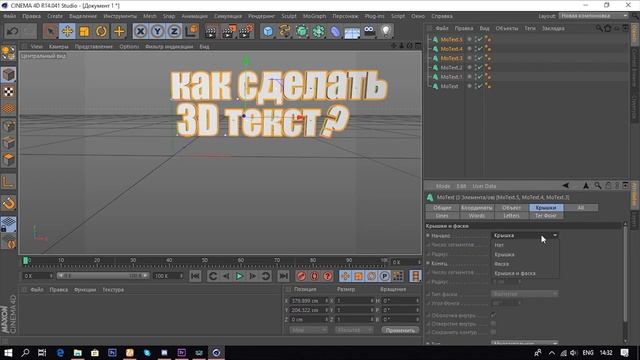The width and height of the screenshot is (640, 360).
Task: Switch to the Общие attribute tab
Action: click(442, 208)
